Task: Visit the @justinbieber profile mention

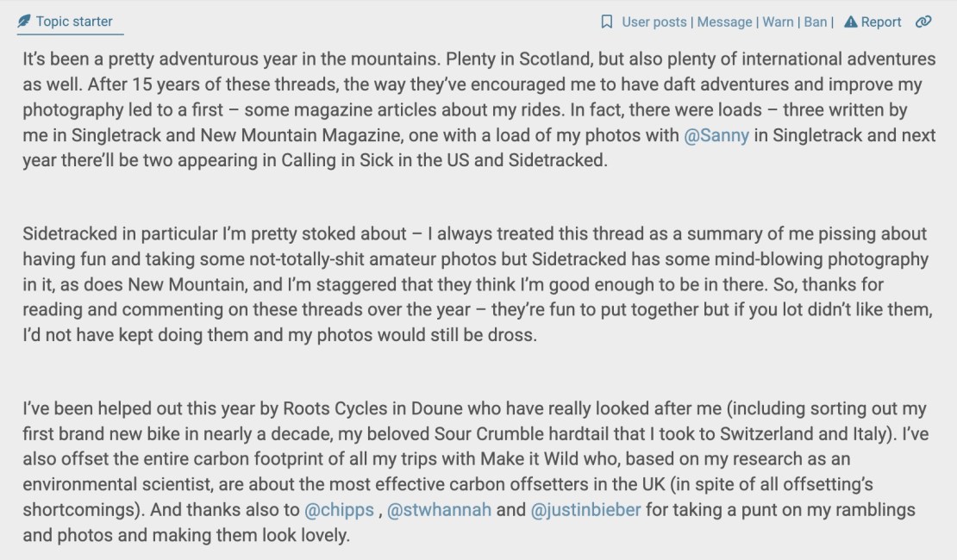Action: click(585, 509)
